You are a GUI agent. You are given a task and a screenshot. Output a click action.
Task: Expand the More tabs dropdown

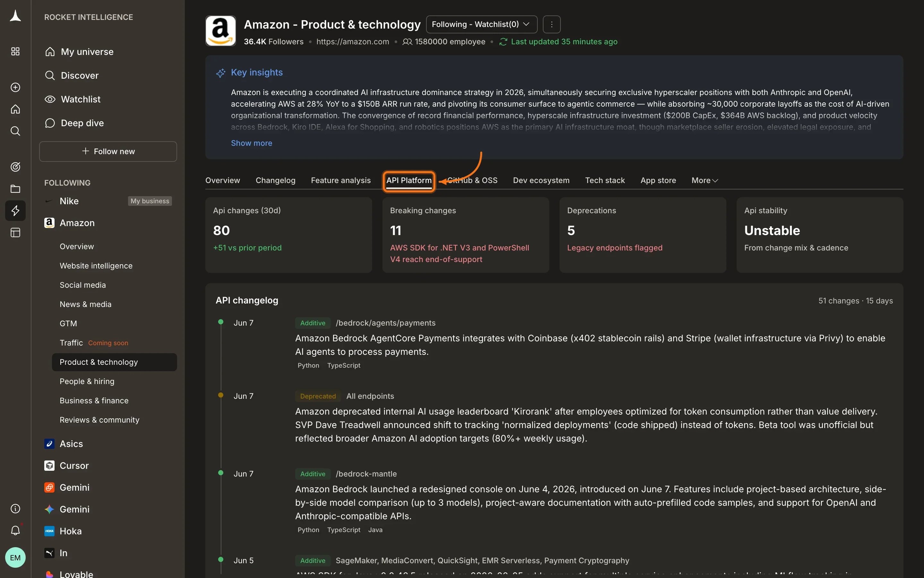705,180
